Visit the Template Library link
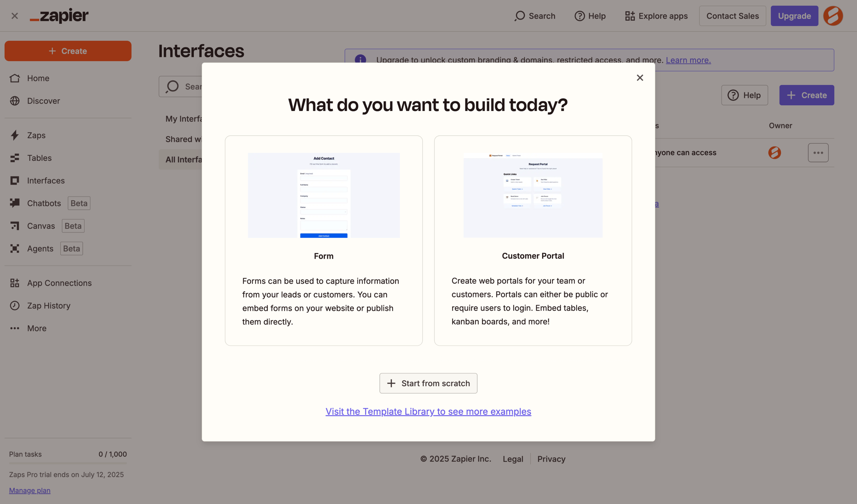 (x=428, y=411)
